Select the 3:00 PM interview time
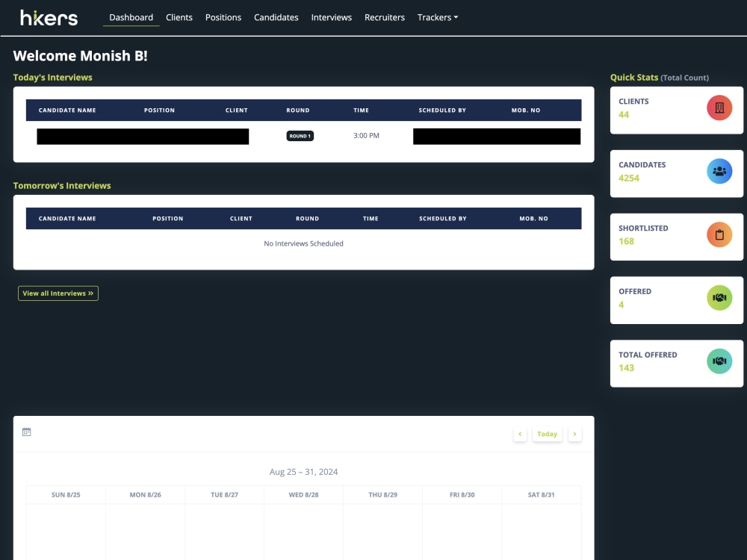 [366, 136]
